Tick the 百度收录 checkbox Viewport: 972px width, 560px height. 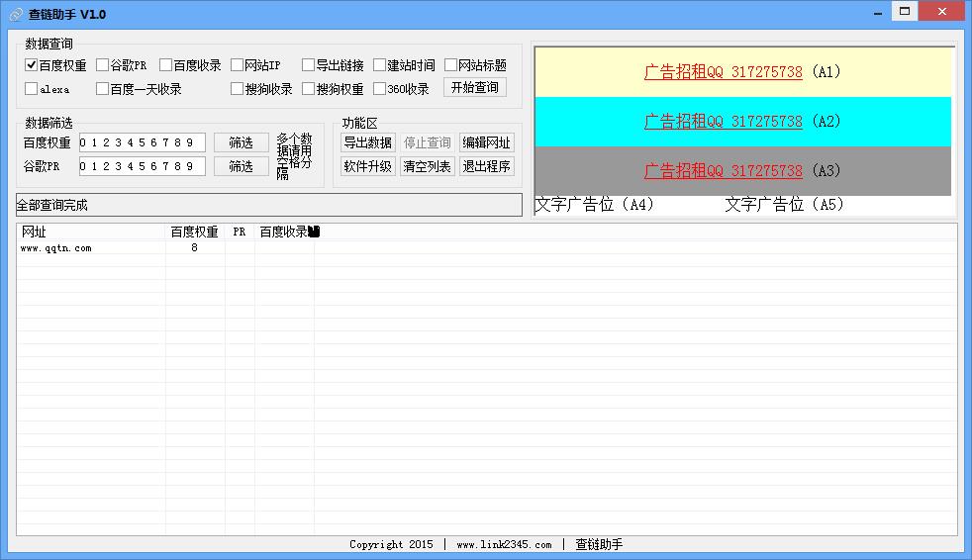point(166,65)
